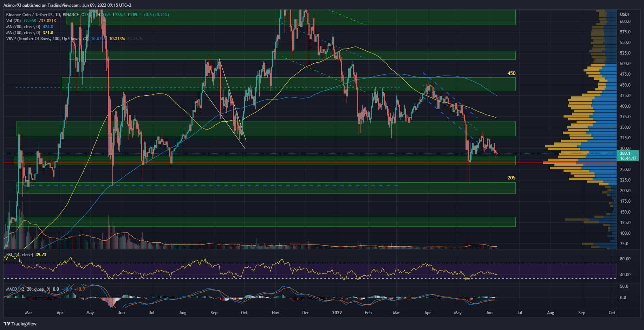
Task: Click the MACD 50.0 scale label
Action: tap(624, 287)
